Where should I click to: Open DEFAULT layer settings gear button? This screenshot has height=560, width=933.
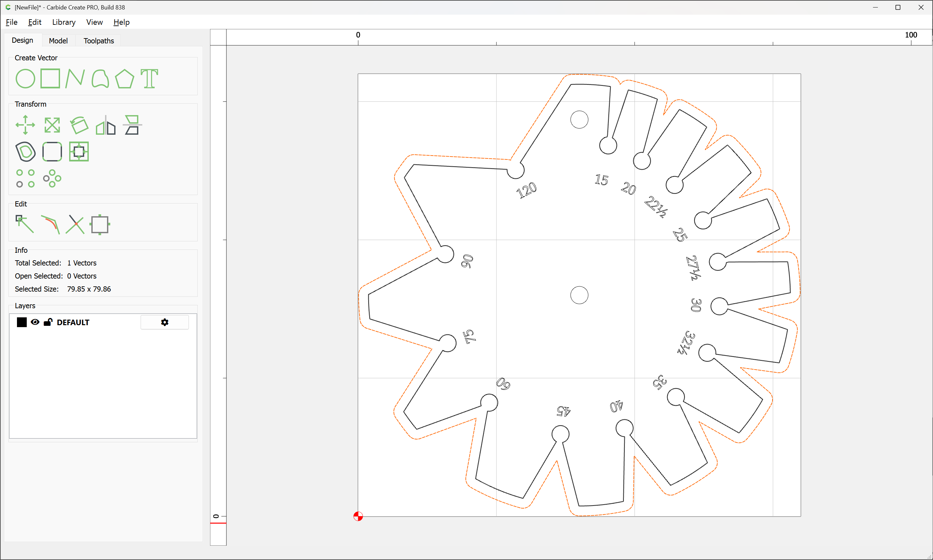point(164,322)
